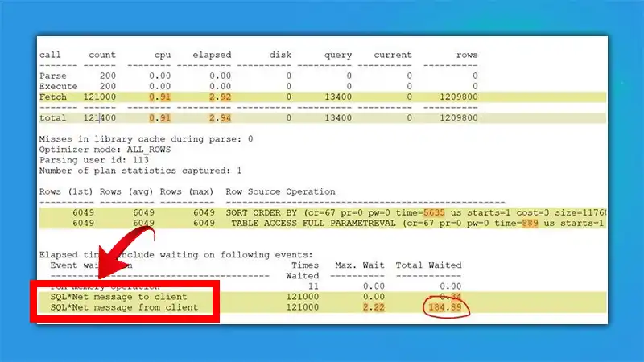Screen dimensions: 644x362
Task: Select the 'total' row label
Action: click(52, 118)
